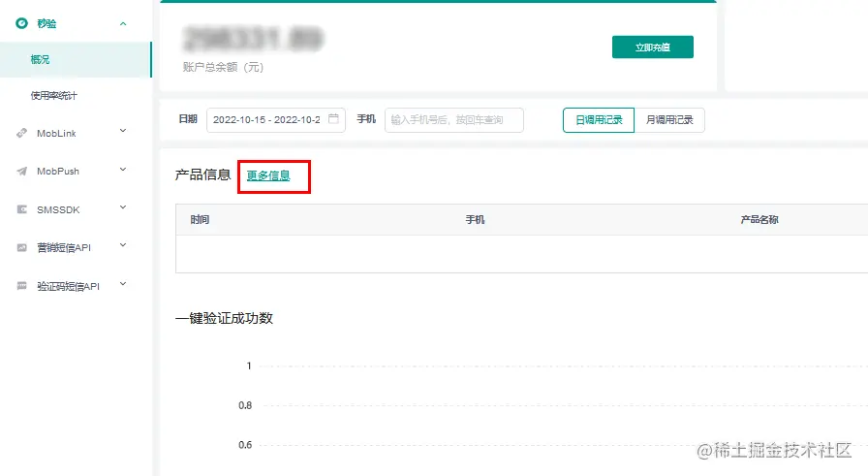Image resolution: width=868 pixels, height=476 pixels.
Task: Switch to 月调用记录 tab
Action: coord(669,120)
